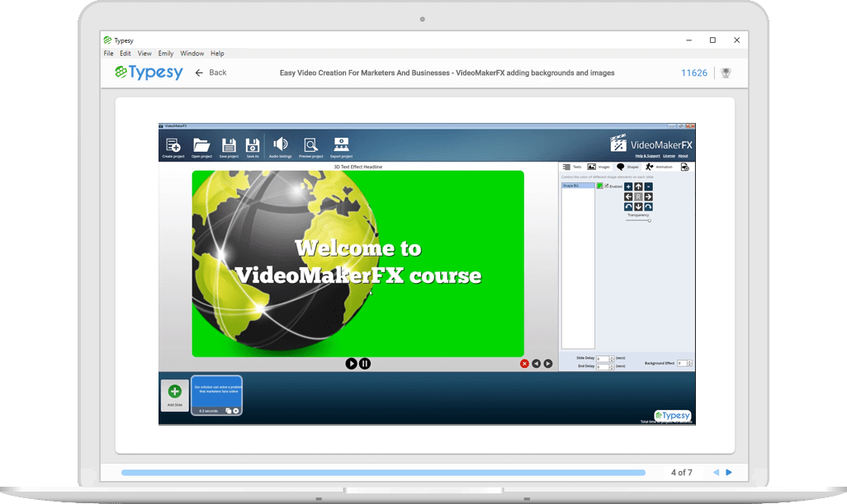Adjust the Transparency slider
This screenshot has height=504, width=847.
pyautogui.click(x=638, y=220)
